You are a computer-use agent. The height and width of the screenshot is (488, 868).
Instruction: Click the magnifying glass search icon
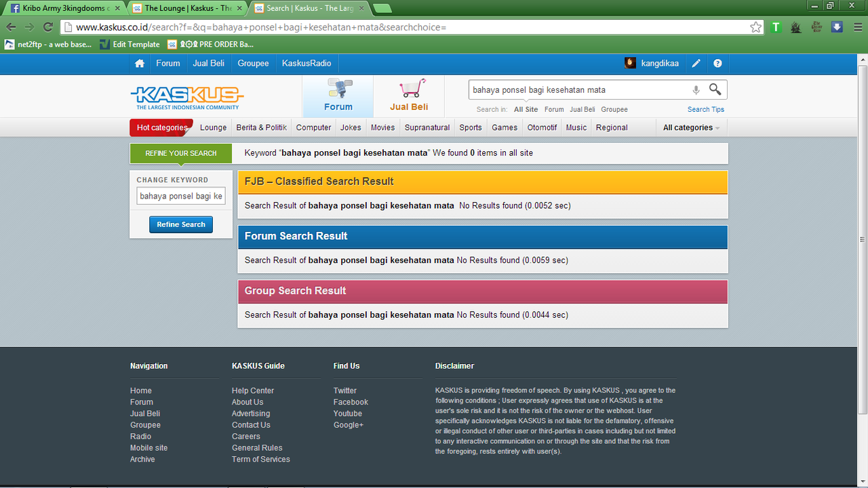715,89
